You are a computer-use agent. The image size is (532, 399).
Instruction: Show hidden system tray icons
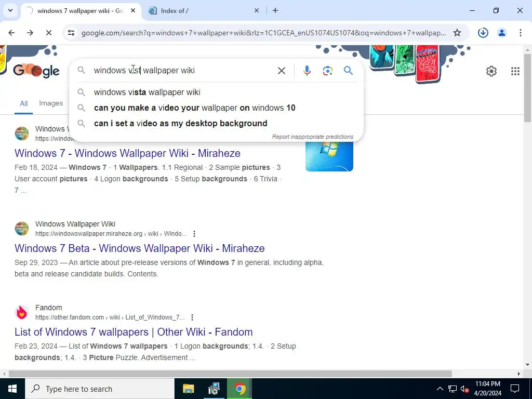click(440, 389)
